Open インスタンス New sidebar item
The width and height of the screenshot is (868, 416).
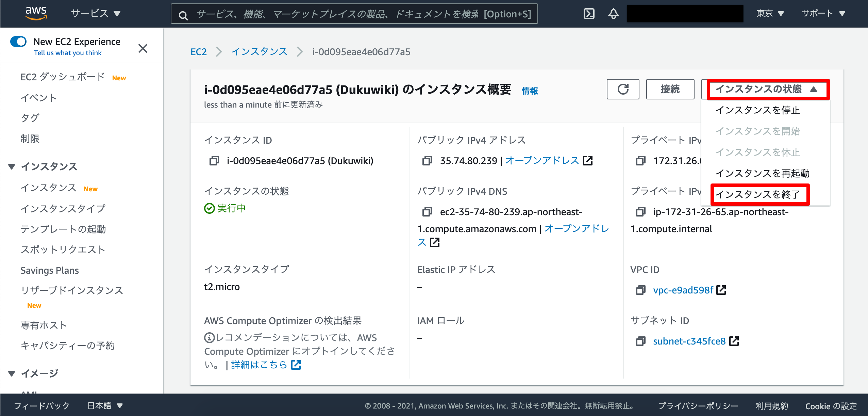tap(49, 188)
